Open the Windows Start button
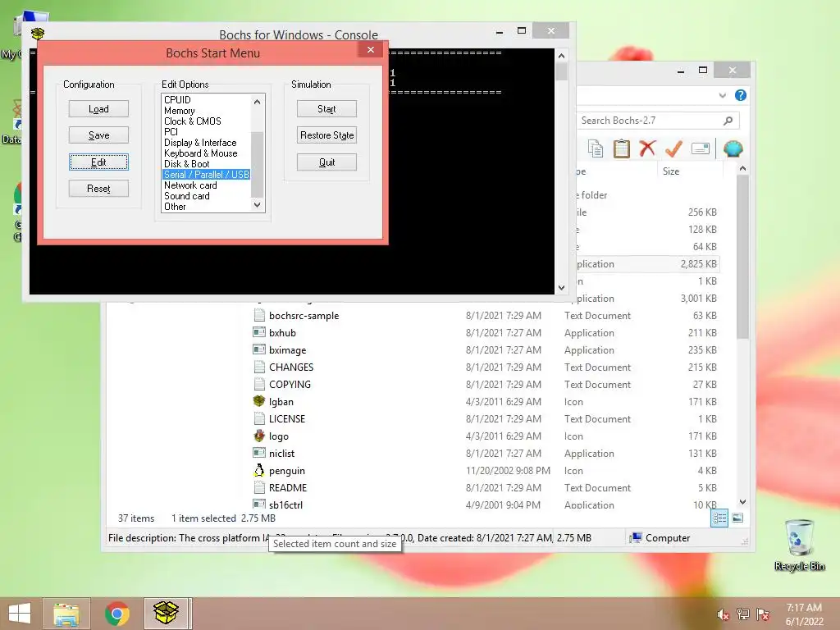This screenshot has height=630, width=840. (x=20, y=614)
